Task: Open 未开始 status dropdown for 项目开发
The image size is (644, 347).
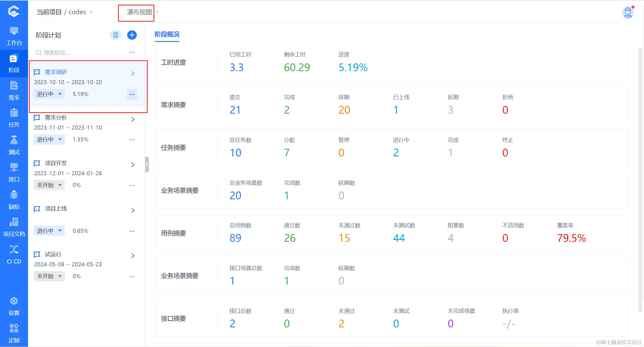Action: pos(49,185)
